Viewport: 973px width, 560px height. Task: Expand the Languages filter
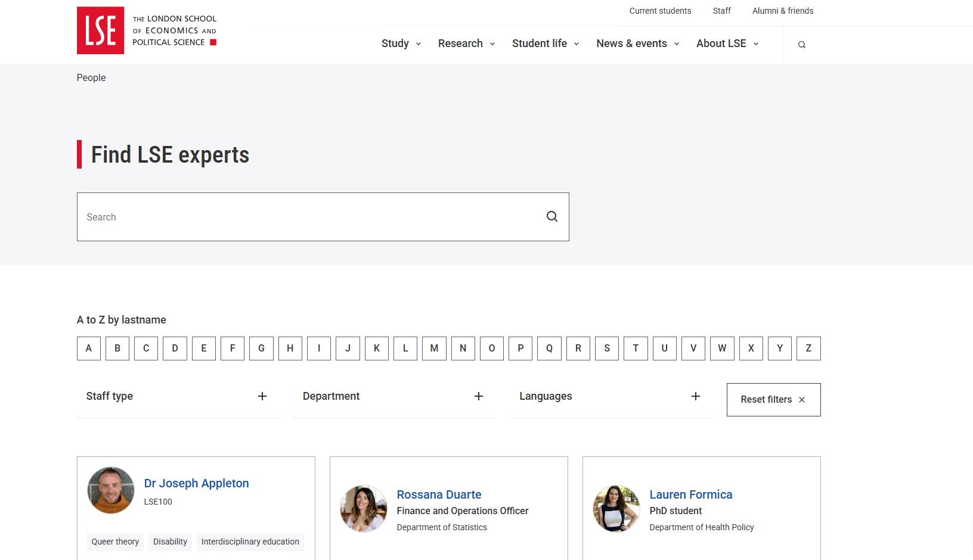[x=611, y=396]
